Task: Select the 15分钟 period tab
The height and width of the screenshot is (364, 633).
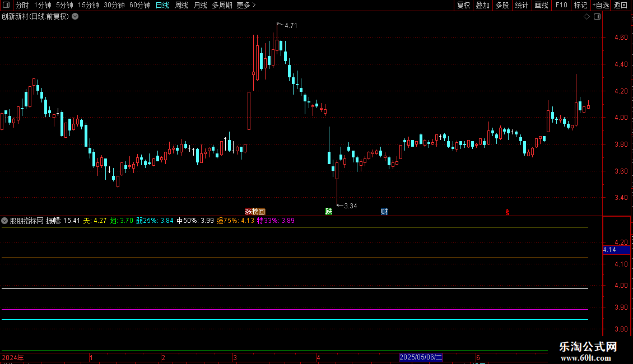Action: (89, 5)
